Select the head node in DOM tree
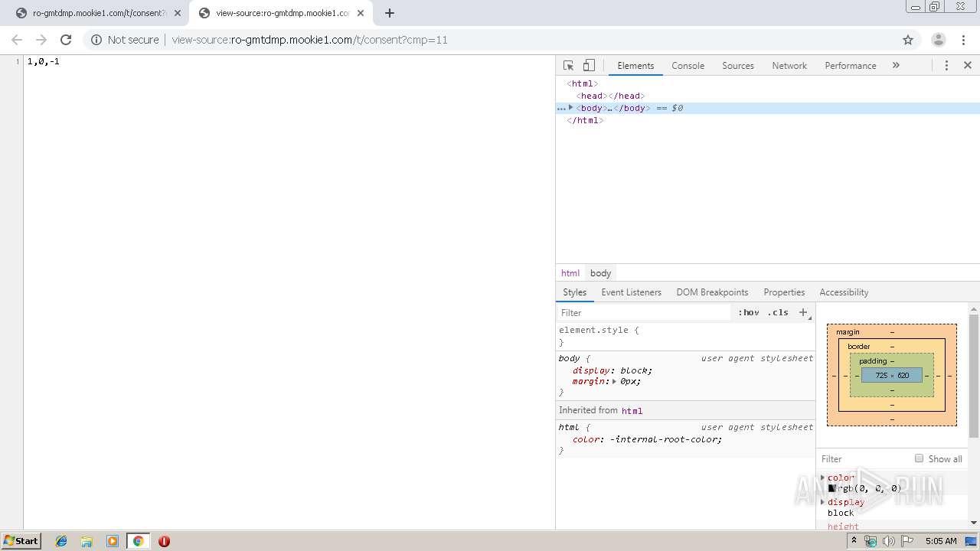The width and height of the screenshot is (980, 551). coord(610,96)
